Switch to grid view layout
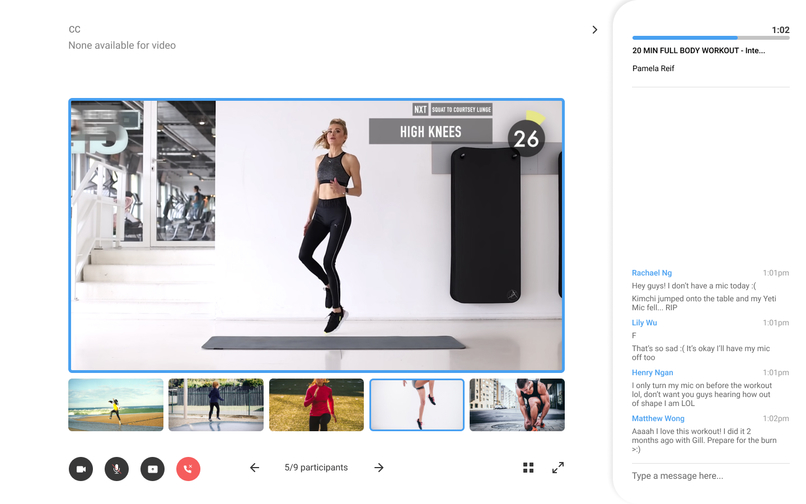This screenshot has height=504, width=806. pos(528,467)
